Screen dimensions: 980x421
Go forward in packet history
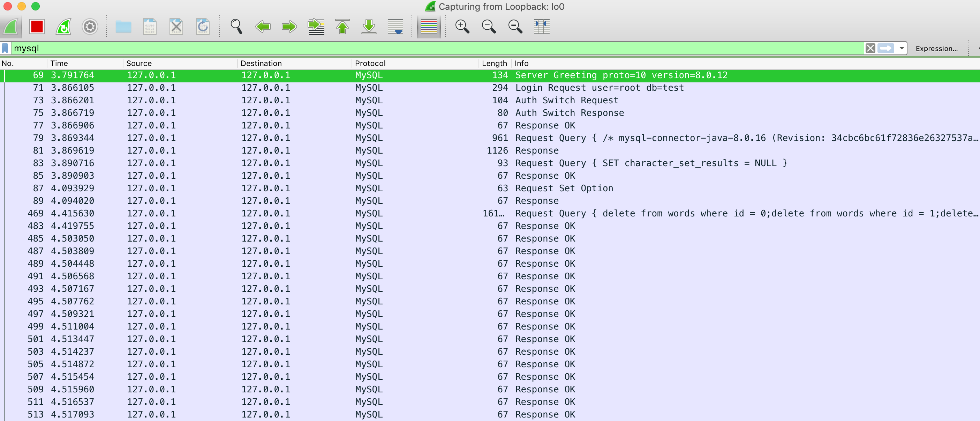point(289,27)
